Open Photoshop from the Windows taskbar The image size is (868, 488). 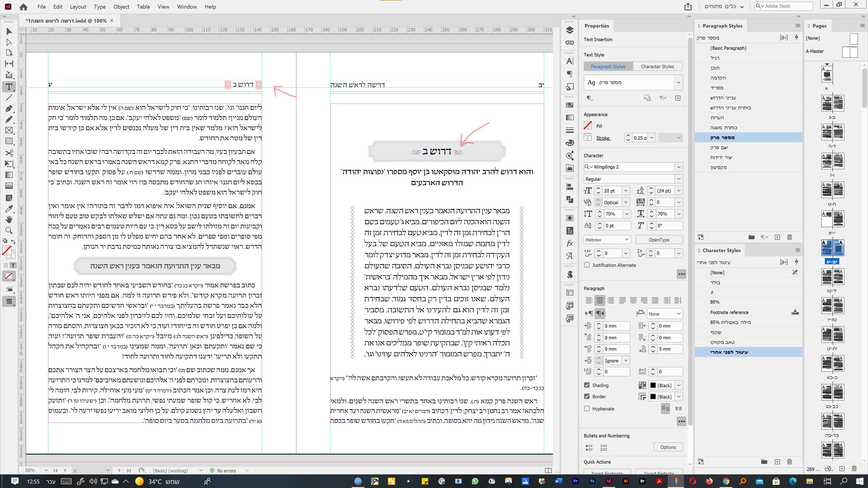[592, 481]
